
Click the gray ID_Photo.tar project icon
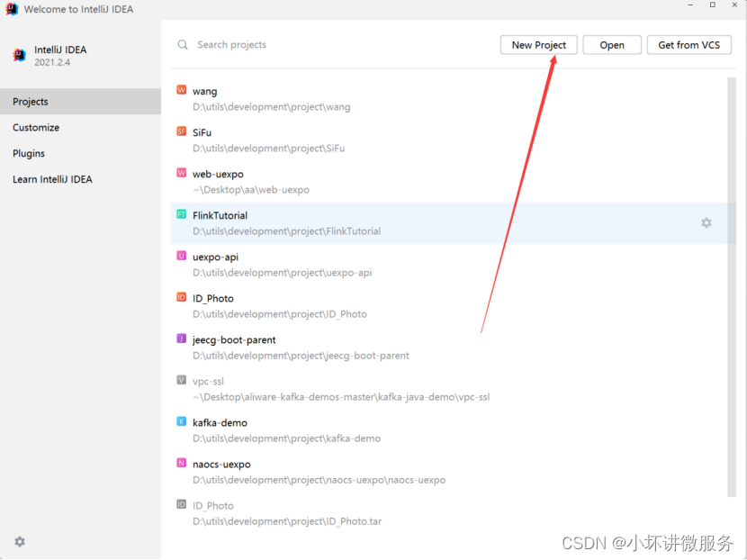click(x=182, y=505)
